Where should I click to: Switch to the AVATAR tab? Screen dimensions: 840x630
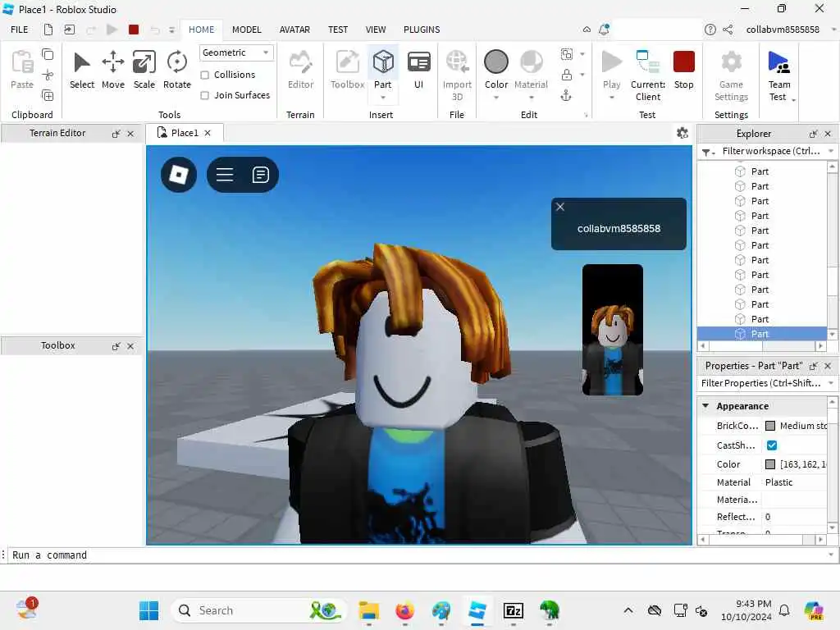click(x=294, y=30)
